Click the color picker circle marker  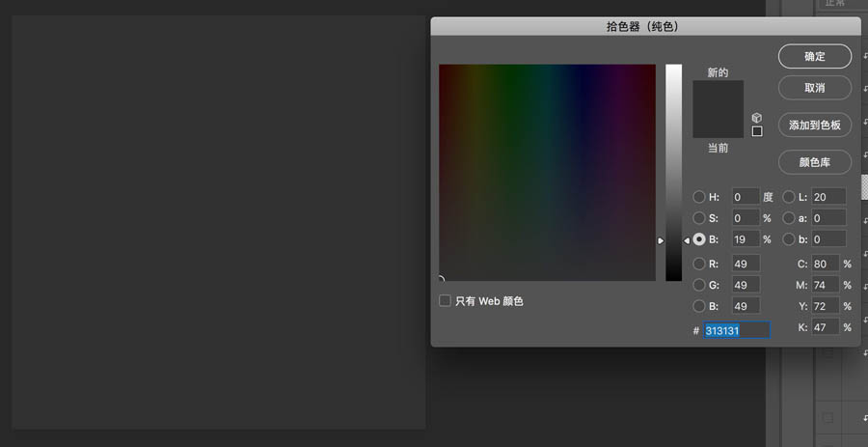441,279
